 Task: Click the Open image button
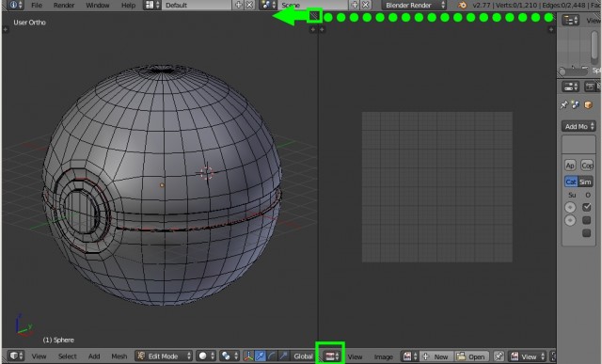coord(471,356)
